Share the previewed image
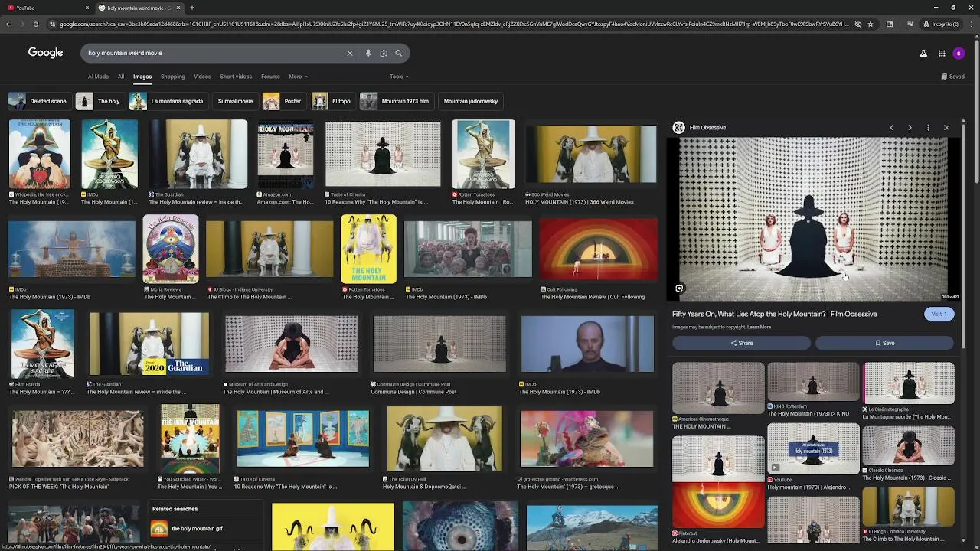 [741, 343]
